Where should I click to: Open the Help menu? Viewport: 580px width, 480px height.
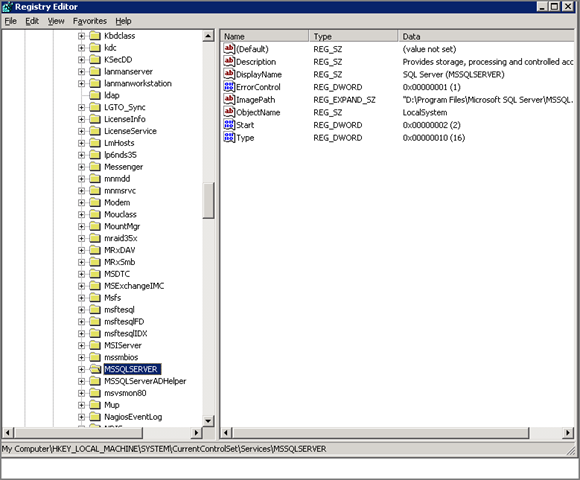point(123,21)
